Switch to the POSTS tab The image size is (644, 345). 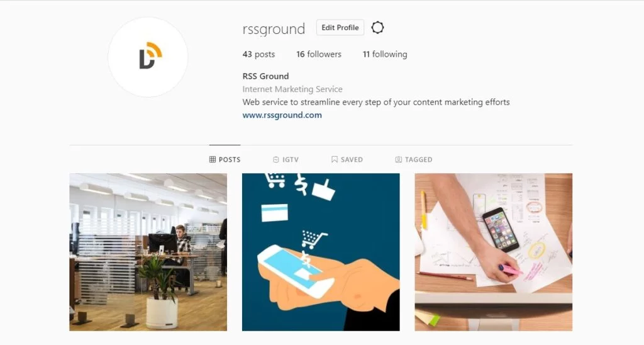[225, 159]
